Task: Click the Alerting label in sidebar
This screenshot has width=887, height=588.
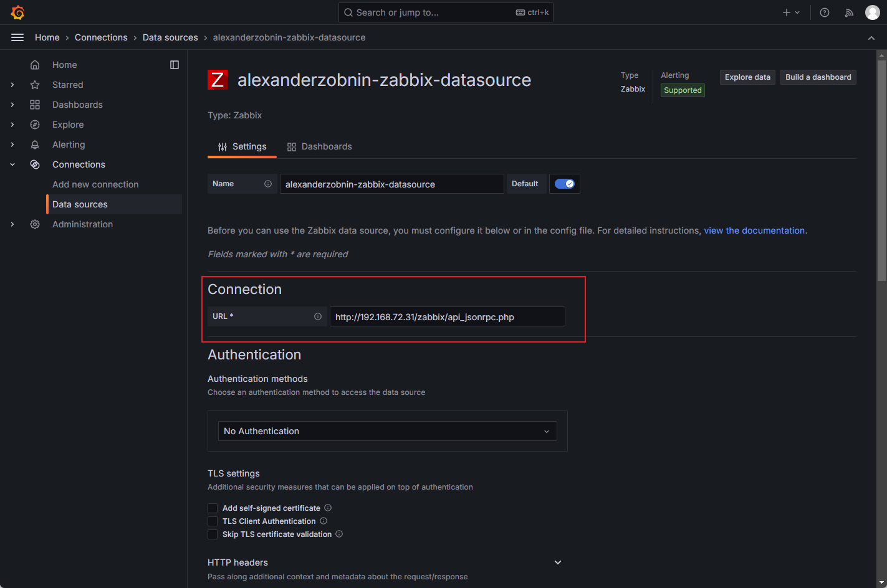Action: [x=69, y=145]
